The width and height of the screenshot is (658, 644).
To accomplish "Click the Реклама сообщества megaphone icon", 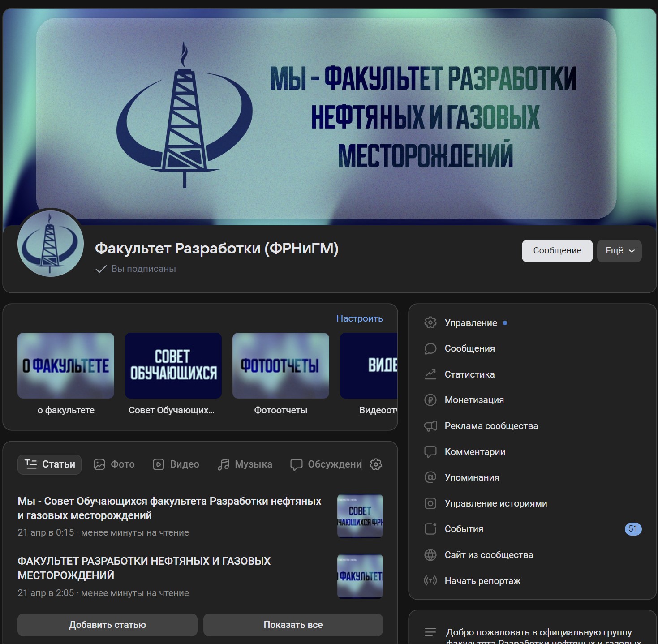I will pyautogui.click(x=430, y=426).
